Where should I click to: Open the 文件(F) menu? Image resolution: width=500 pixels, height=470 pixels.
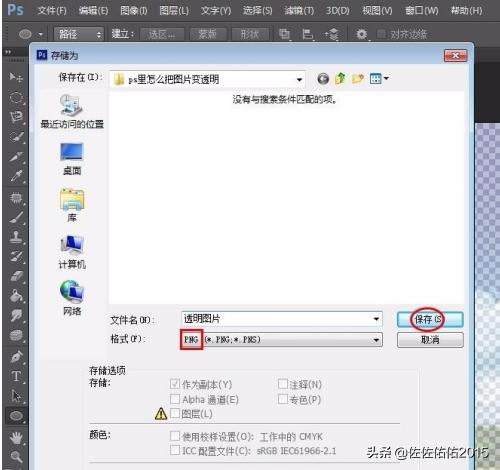[x=52, y=11]
